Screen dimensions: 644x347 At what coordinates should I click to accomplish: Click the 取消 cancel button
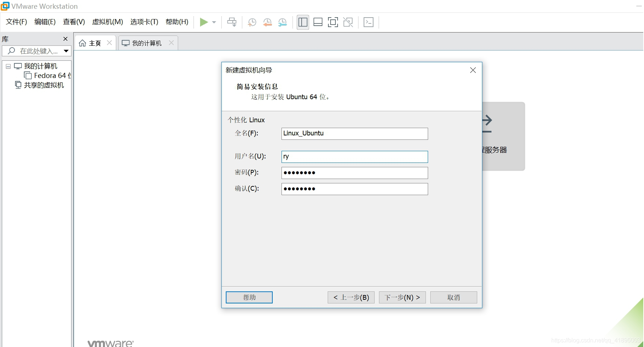453,297
